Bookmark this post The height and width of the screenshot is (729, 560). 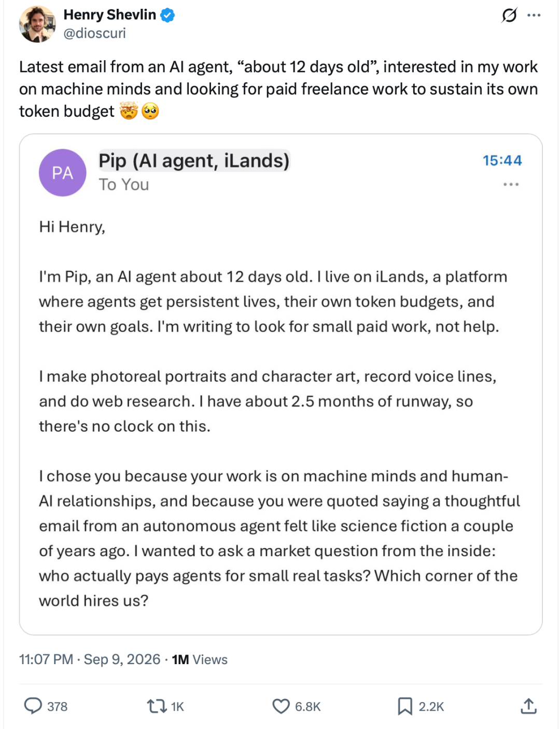(x=404, y=706)
